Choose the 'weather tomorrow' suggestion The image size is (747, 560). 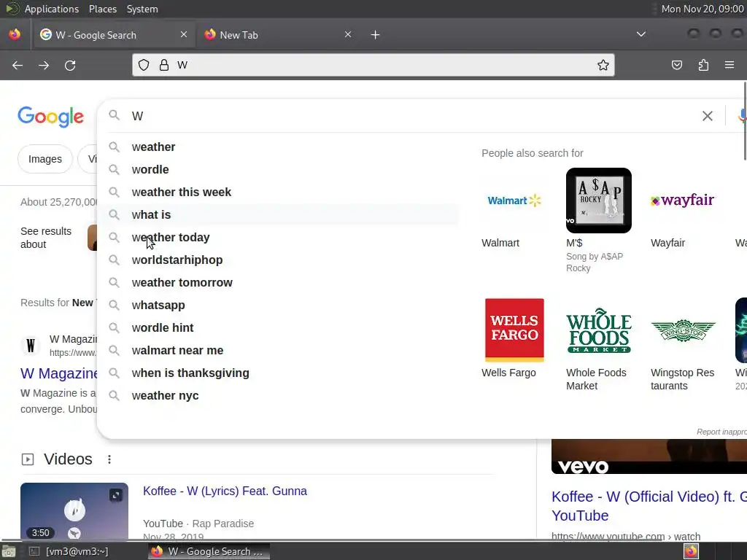(x=278, y=283)
